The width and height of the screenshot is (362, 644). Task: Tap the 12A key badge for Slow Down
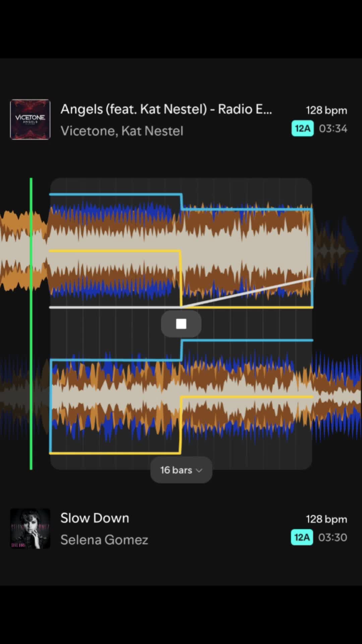(x=302, y=537)
